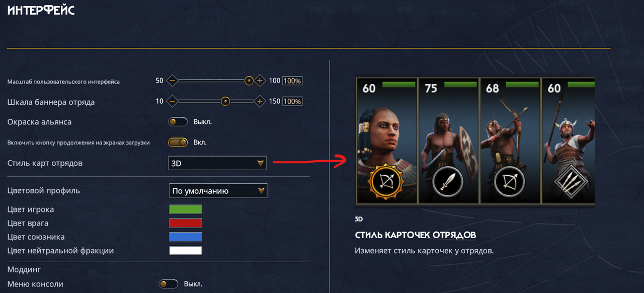Click the plus icon on the UI scale slider
The image size is (644, 293).
[260, 81]
